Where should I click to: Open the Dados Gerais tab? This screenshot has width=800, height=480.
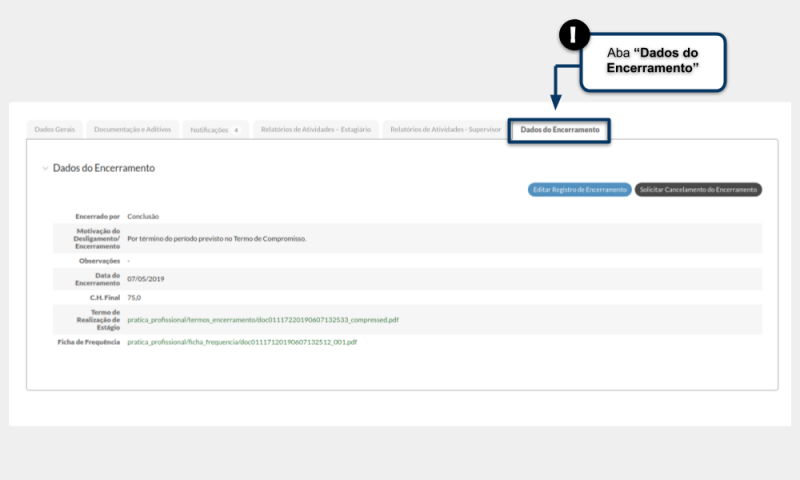tap(55, 130)
